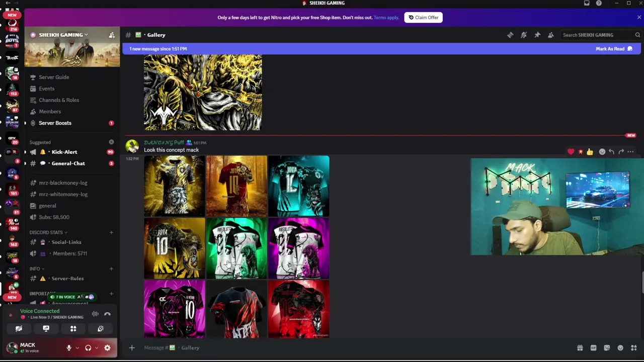Image resolution: width=644 pixels, height=362 pixels.
Task: Select the mrz-whitemoney-log channel
Action: coord(71,194)
